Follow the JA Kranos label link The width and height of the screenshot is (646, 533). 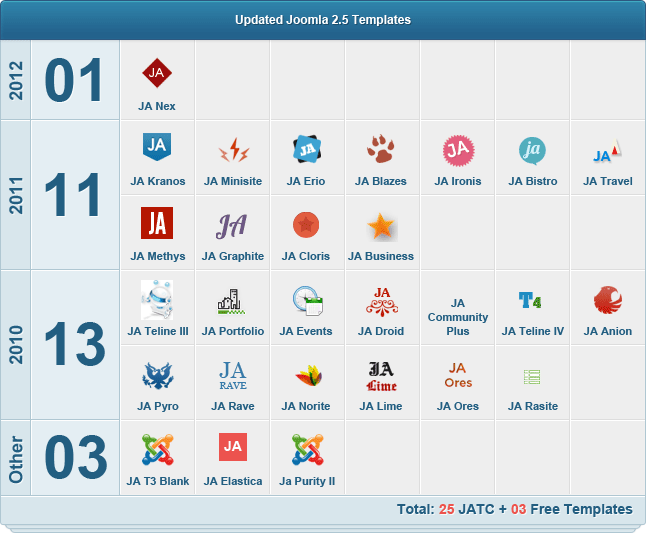158,181
